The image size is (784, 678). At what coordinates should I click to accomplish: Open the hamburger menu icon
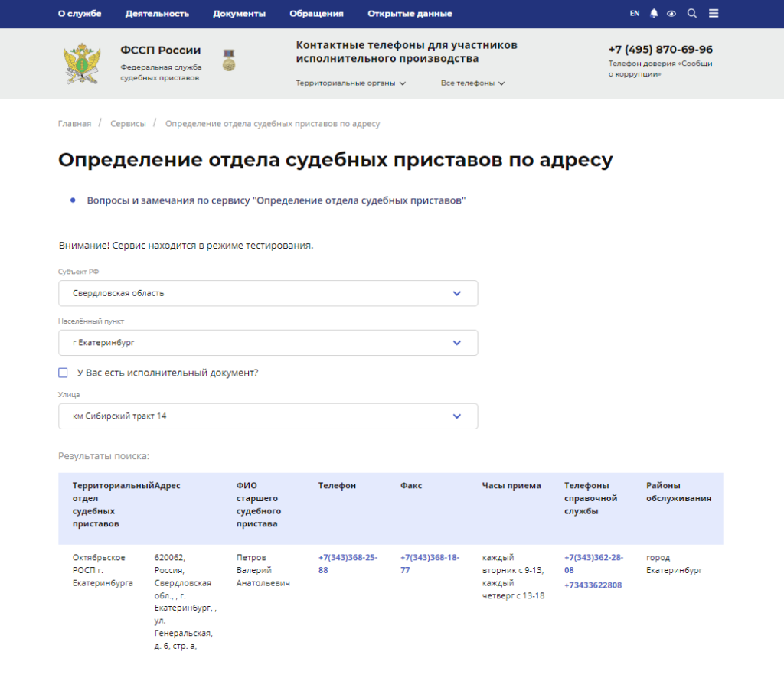pos(714,14)
